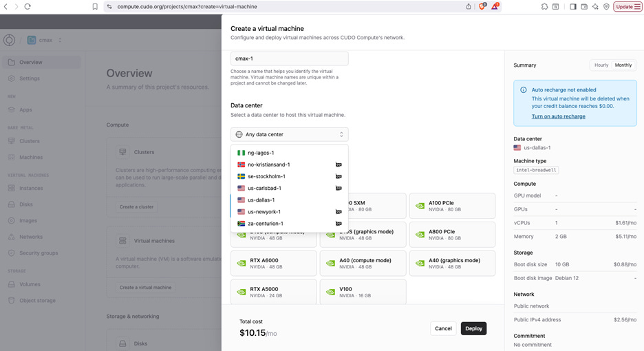Screen dimensions: 644x351
Task: Select the V100 GPU card
Action: (x=363, y=292)
